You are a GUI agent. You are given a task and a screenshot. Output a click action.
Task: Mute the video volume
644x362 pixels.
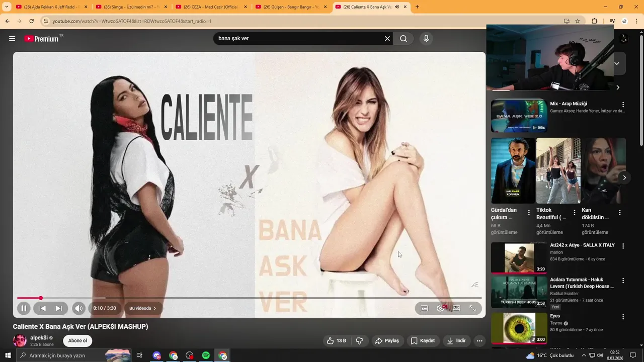[x=78, y=308]
